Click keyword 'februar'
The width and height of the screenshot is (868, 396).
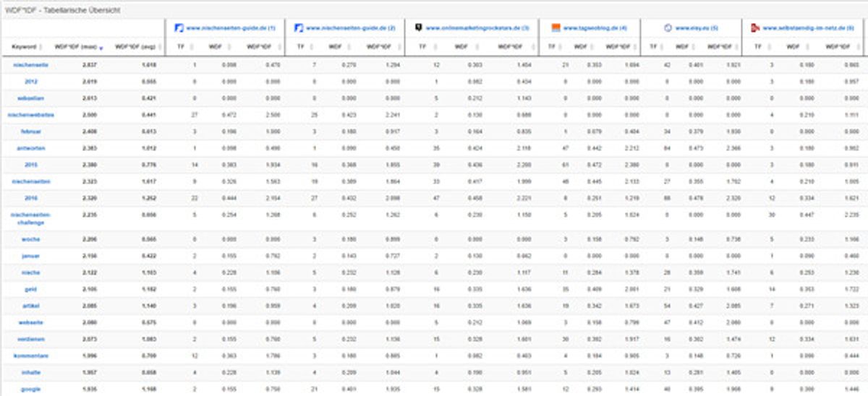[x=30, y=131]
